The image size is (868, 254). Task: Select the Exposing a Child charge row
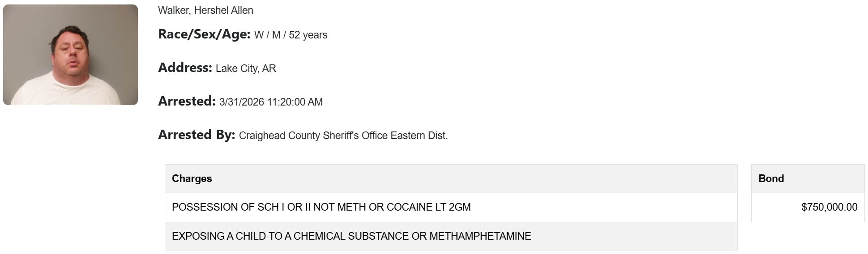[x=351, y=236]
